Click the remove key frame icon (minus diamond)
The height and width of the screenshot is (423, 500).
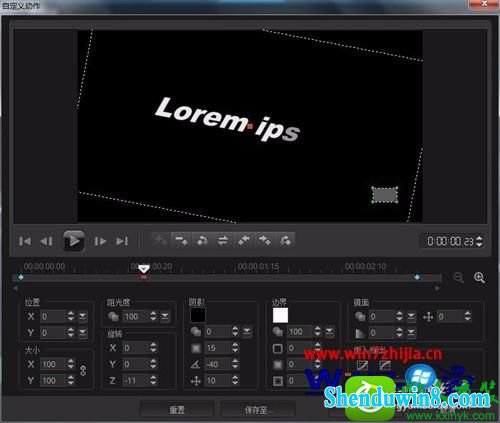pyautogui.click(x=181, y=240)
